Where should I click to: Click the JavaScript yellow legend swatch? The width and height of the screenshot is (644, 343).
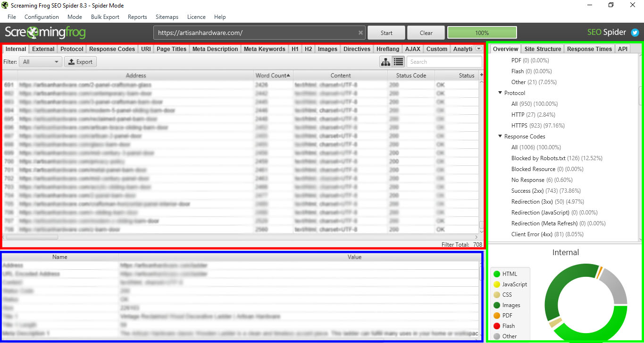tap(496, 284)
